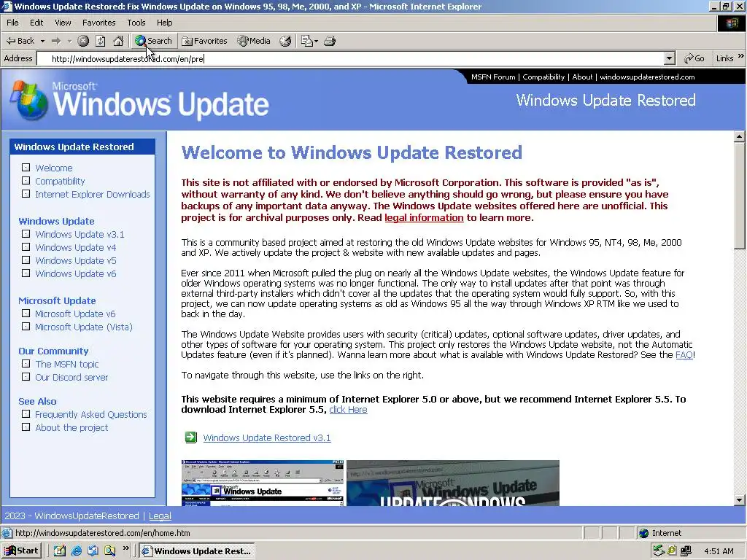This screenshot has width=747, height=560.
Task: Open the About header link
Action: click(x=582, y=77)
